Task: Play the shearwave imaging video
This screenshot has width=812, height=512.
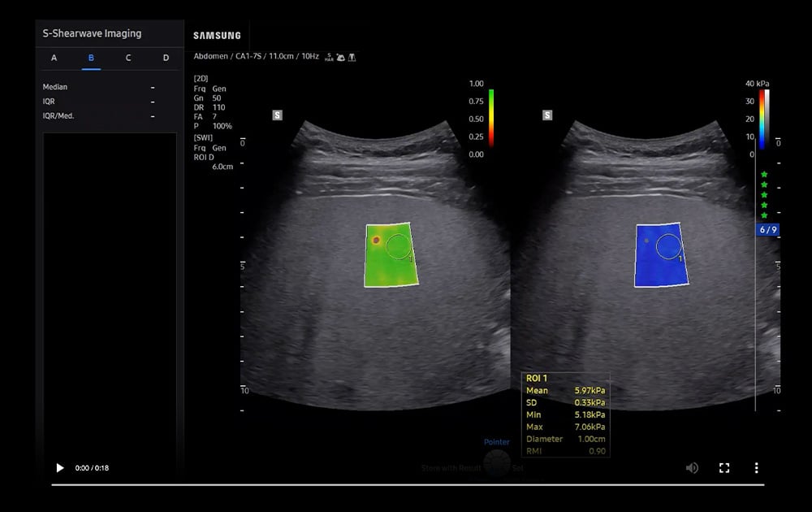Action: pyautogui.click(x=59, y=468)
